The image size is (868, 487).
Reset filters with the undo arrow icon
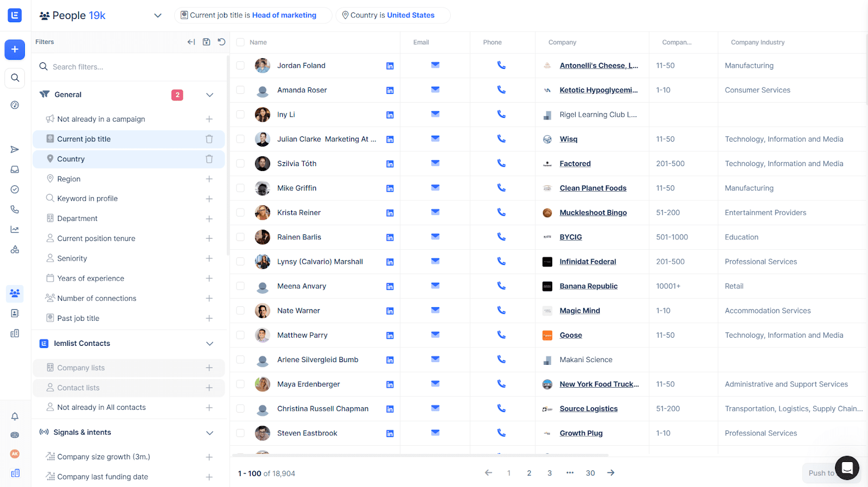[221, 42]
